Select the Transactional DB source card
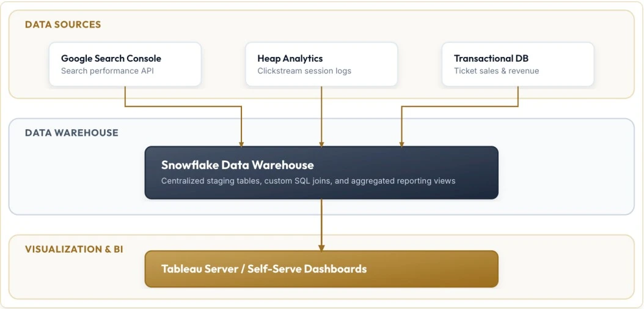Screen dimensions: 644x309 (x=518, y=64)
